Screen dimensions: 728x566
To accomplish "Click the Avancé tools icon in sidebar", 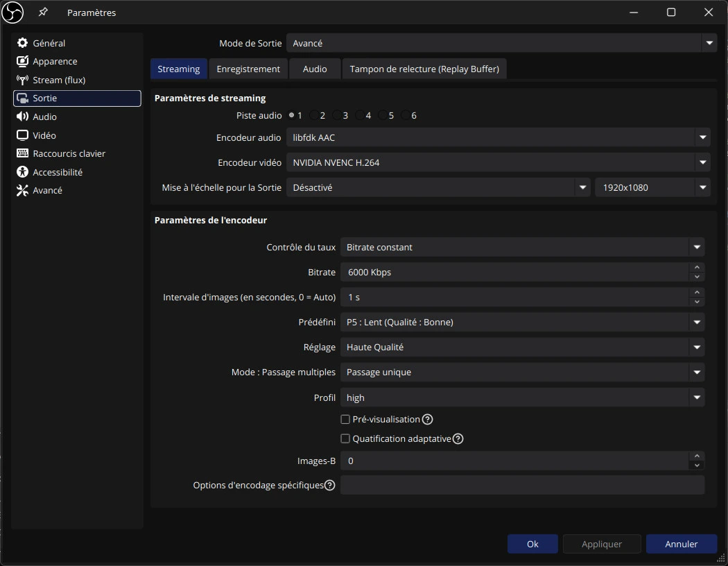I will pyautogui.click(x=22, y=190).
